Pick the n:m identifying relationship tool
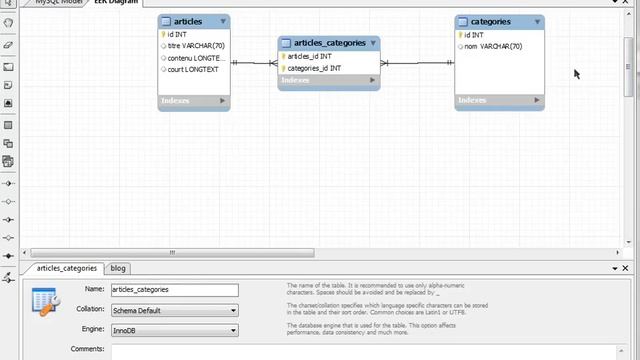This screenshot has width=640, height=360. [8, 256]
